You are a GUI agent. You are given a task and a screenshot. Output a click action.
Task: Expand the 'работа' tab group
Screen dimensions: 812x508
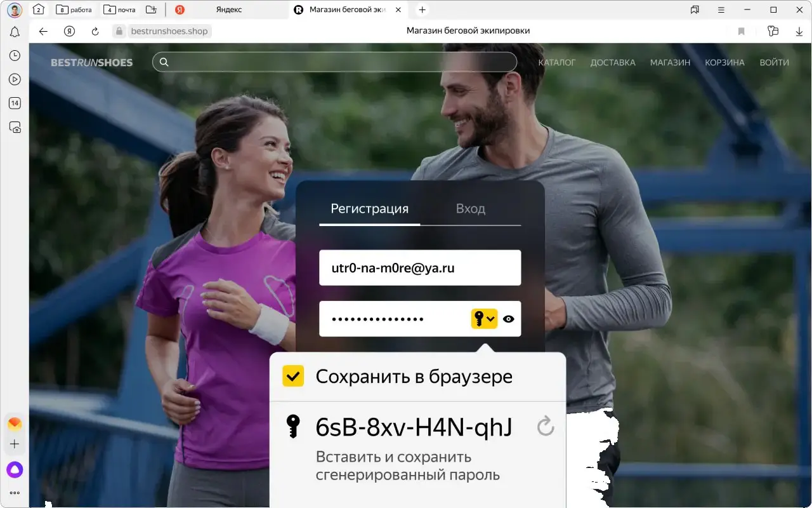[74, 10]
